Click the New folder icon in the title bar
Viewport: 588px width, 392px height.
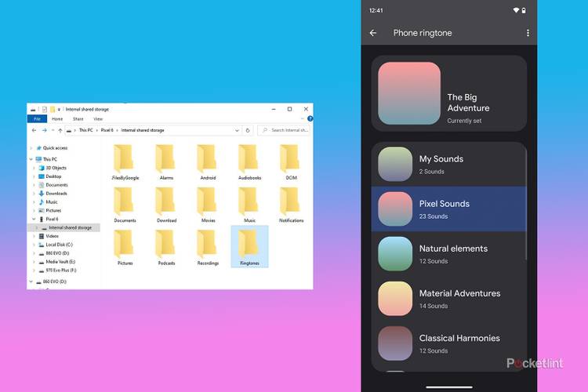point(52,109)
